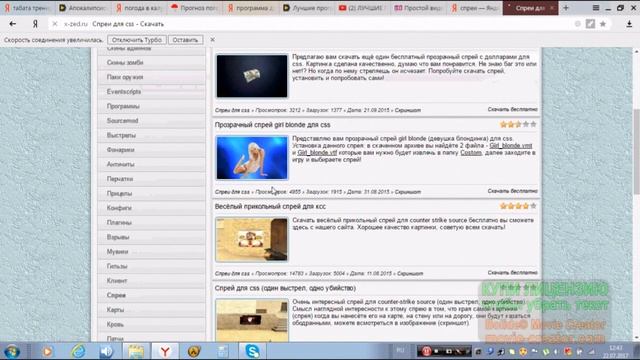This screenshot has height=360, width=640.
Task: Switch to the табата трен tab
Action: 27,8
